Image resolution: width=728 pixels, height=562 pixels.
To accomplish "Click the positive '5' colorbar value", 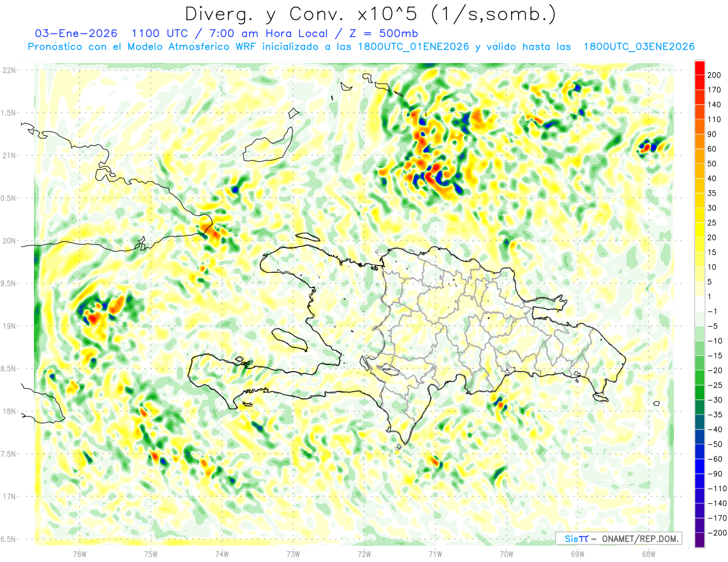I will click(x=711, y=282).
